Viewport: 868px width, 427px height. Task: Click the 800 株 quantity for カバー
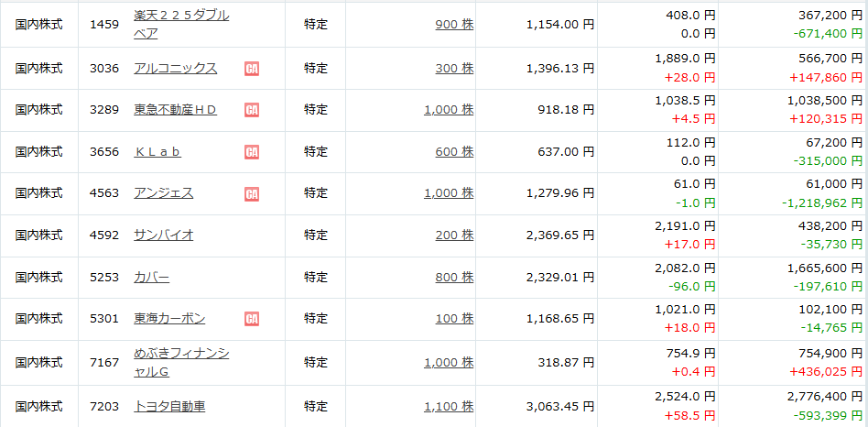454,277
